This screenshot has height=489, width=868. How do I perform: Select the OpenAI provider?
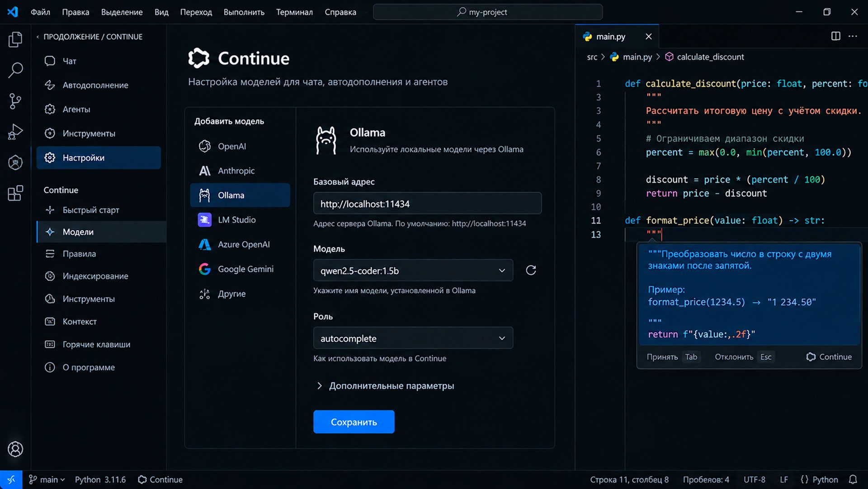pos(240,146)
